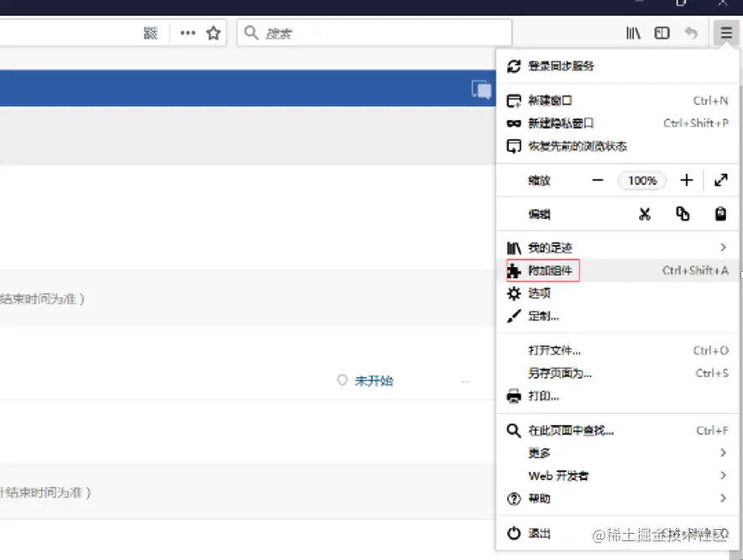Enter full screen with the expand arrows icon
743x560 pixels.
tap(720, 180)
